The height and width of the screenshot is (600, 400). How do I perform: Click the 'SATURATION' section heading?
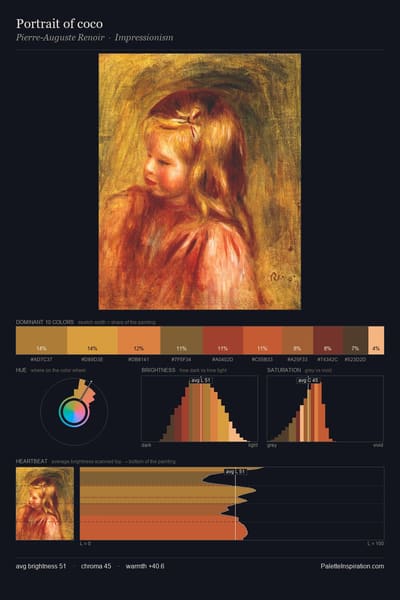(284, 370)
